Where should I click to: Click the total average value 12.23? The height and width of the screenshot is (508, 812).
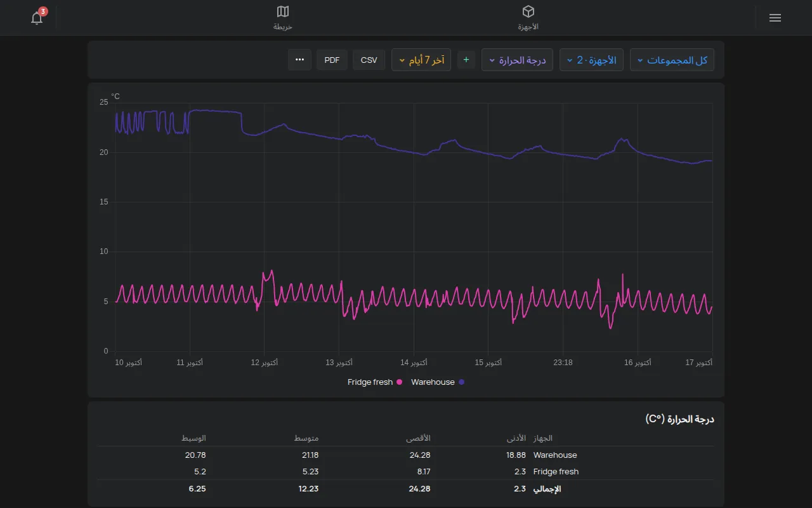(308, 489)
